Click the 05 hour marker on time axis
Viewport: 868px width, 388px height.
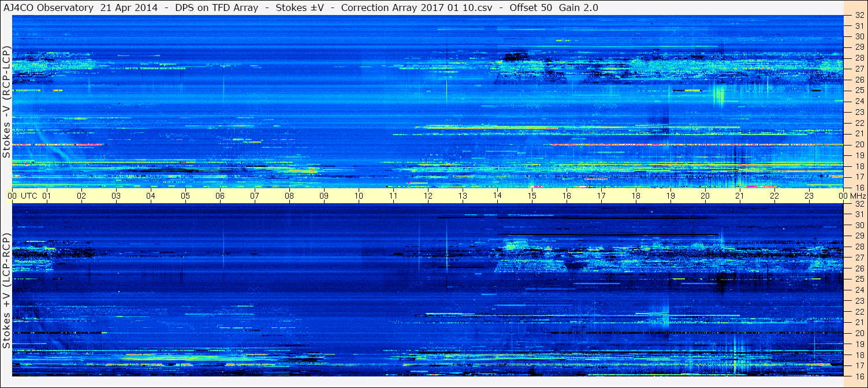[x=185, y=196]
